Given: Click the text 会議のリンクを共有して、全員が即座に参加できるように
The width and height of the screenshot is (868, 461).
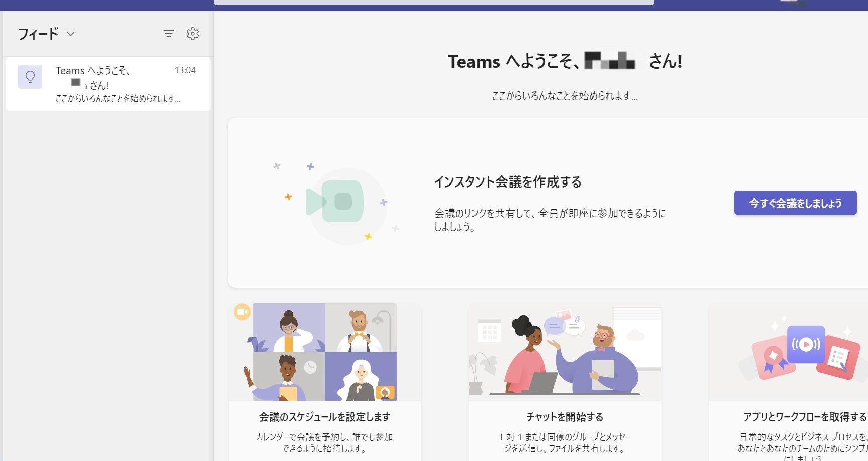Looking at the screenshot, I should [550, 213].
